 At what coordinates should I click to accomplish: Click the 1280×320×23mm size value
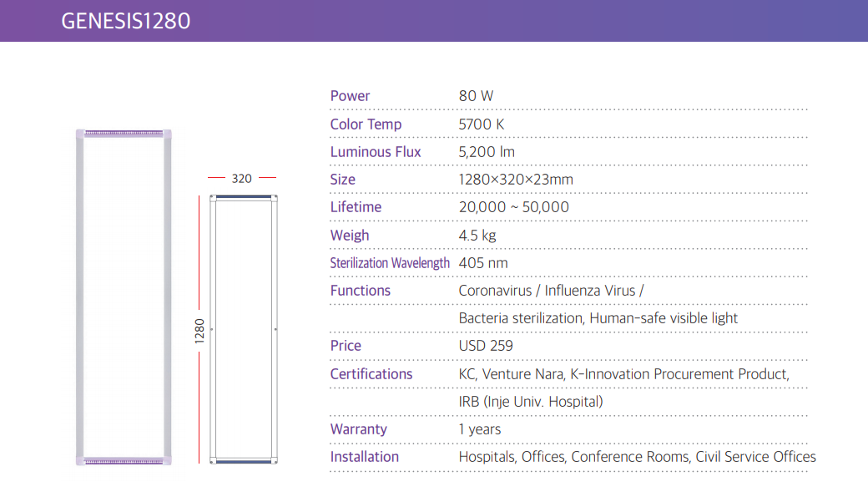tap(516, 180)
